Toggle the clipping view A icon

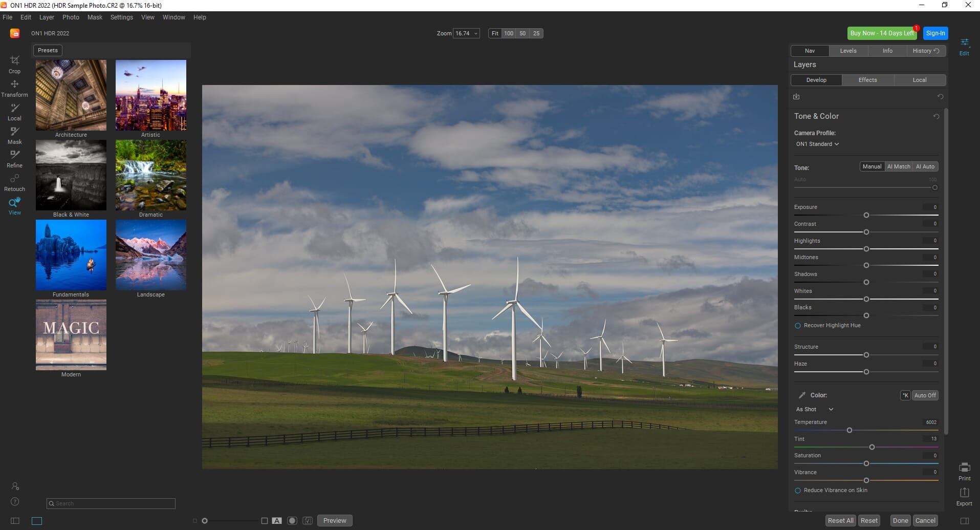(x=277, y=521)
